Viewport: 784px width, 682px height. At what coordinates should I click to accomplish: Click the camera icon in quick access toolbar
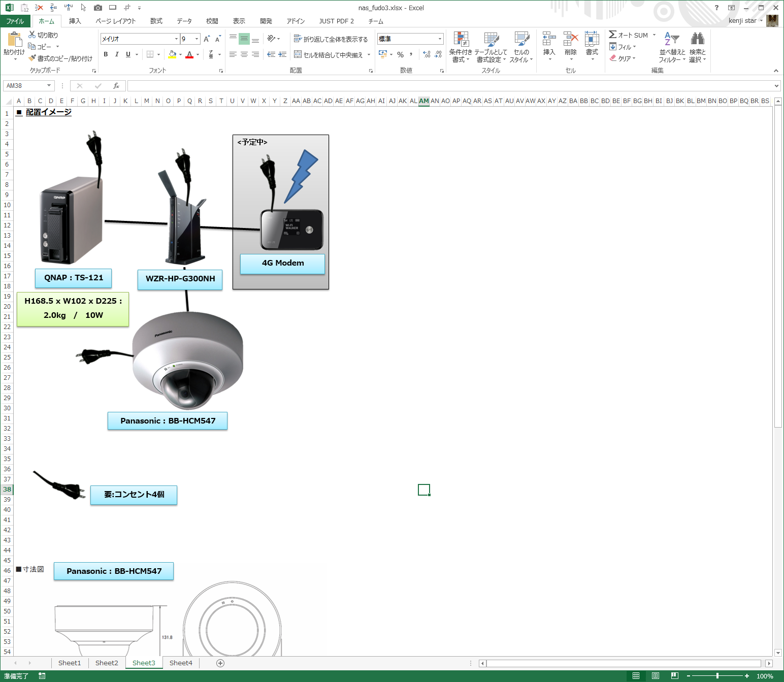point(98,8)
